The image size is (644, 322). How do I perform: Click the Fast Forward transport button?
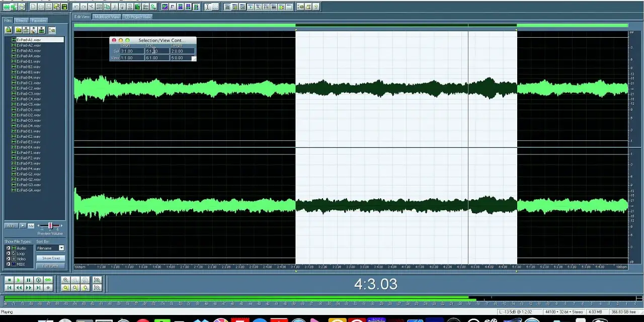point(28,288)
